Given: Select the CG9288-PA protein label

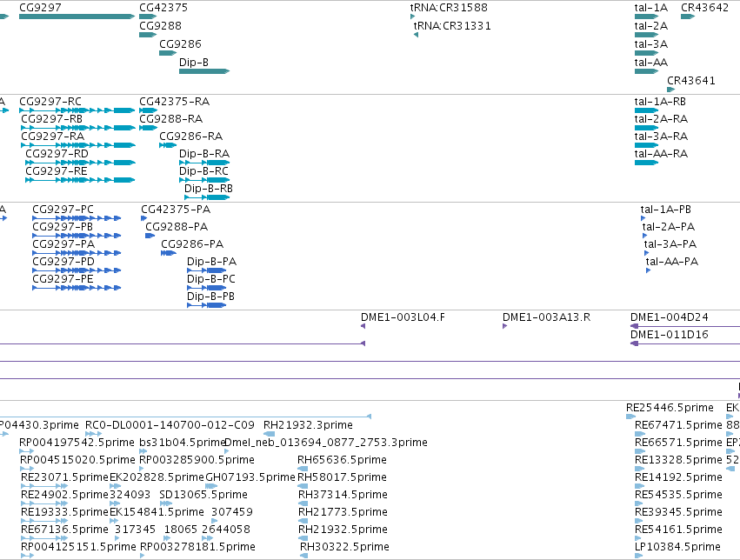Looking at the screenshot, I should click(x=177, y=227).
